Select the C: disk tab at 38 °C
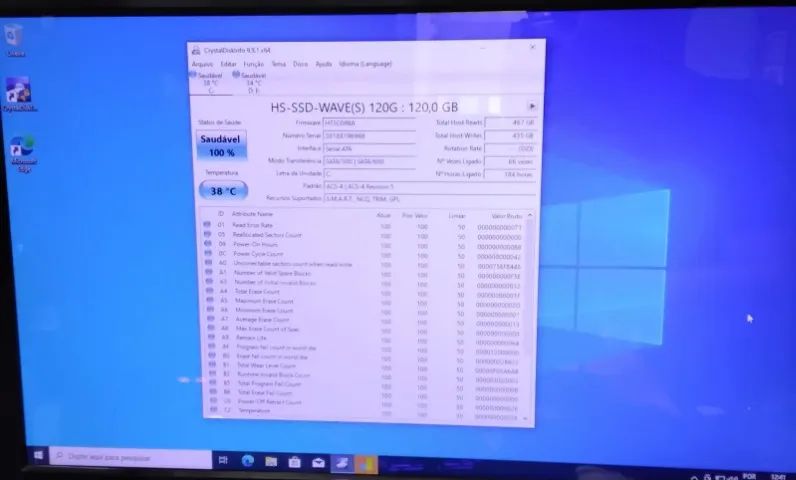 pos(210,83)
